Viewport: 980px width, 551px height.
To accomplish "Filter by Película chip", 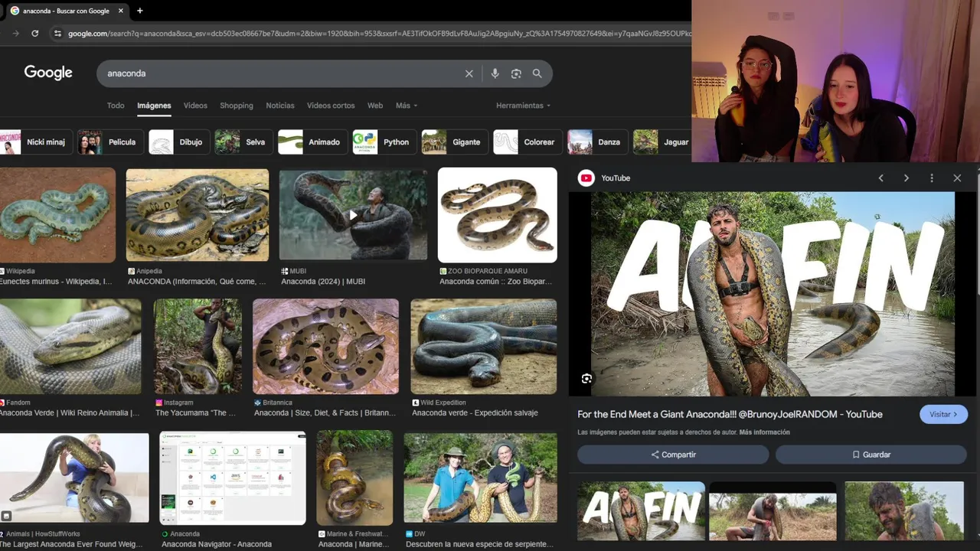I will pos(109,142).
